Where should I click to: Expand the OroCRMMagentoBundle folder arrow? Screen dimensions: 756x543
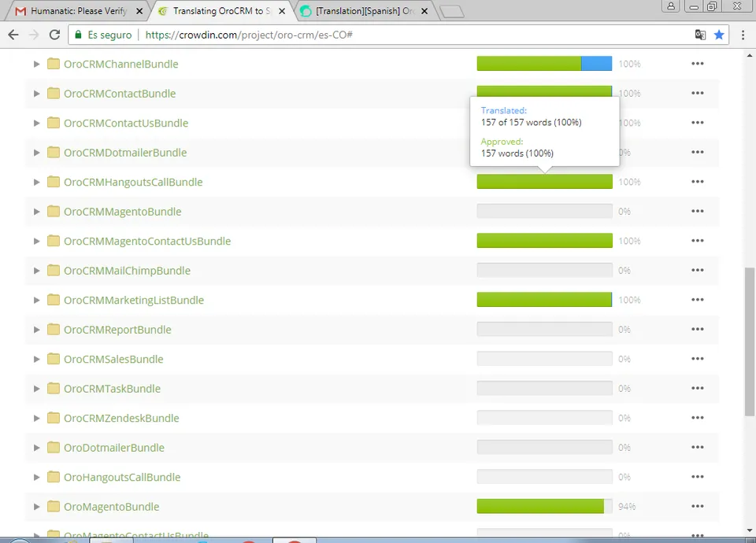(36, 212)
